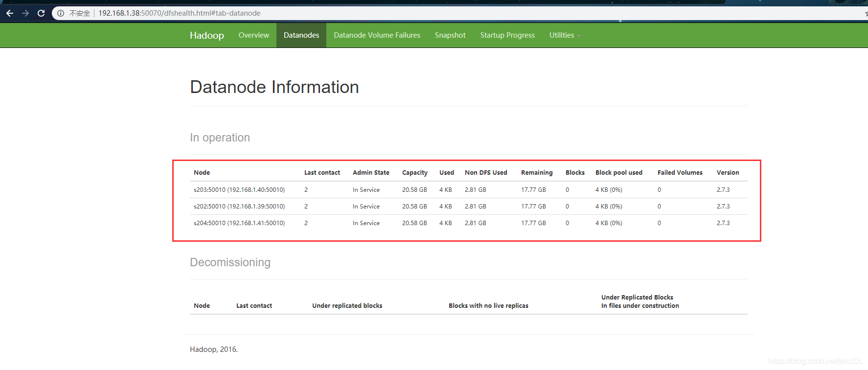Viewport: 868px width, 370px height.
Task: Click the Non DFS Used column header
Action: click(x=486, y=173)
